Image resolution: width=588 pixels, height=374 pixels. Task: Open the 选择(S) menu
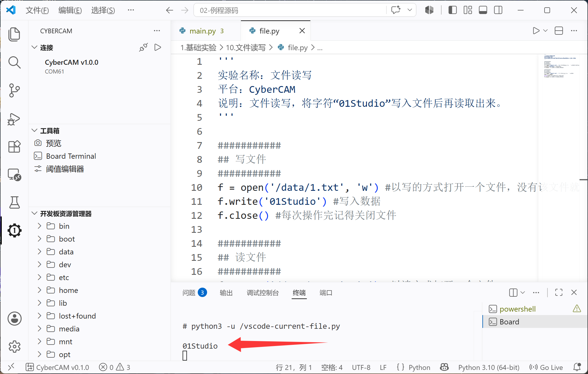(103, 10)
